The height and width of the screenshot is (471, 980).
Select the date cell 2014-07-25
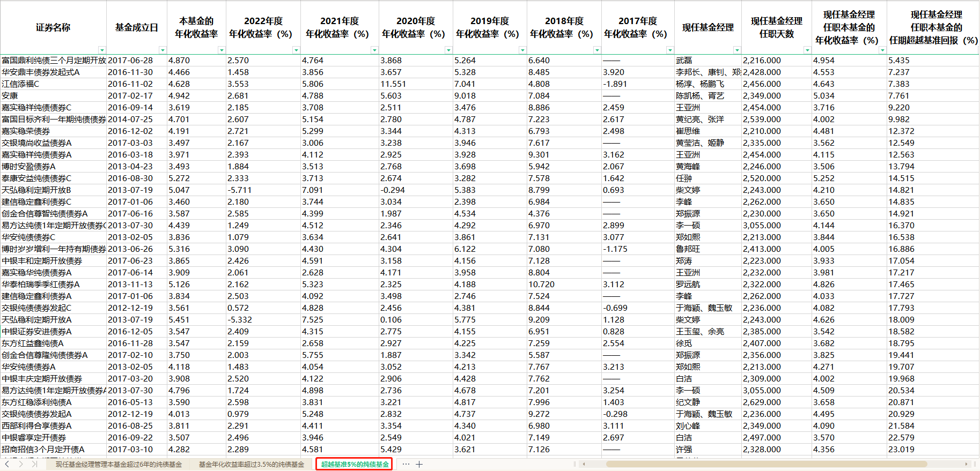pyautogui.click(x=137, y=119)
